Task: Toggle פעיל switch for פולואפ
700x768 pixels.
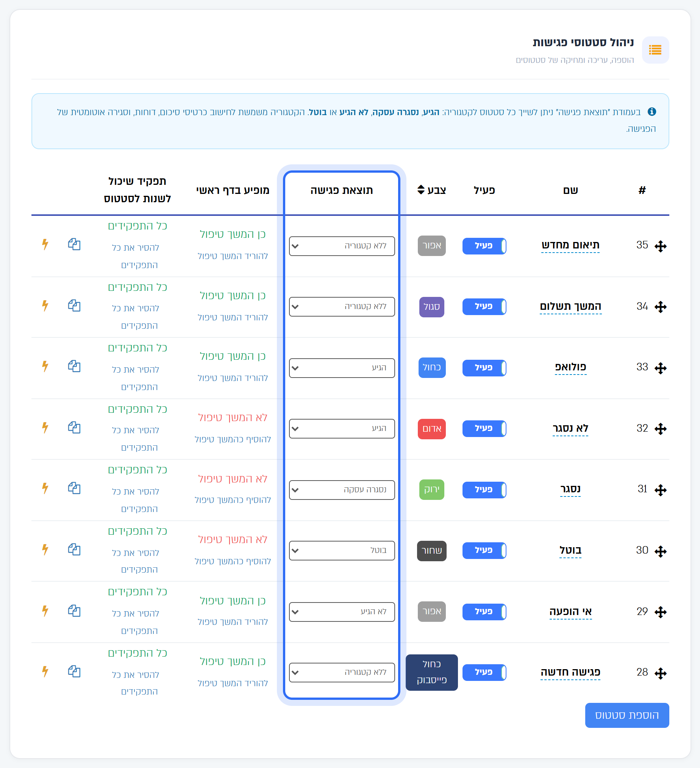Action: point(484,368)
